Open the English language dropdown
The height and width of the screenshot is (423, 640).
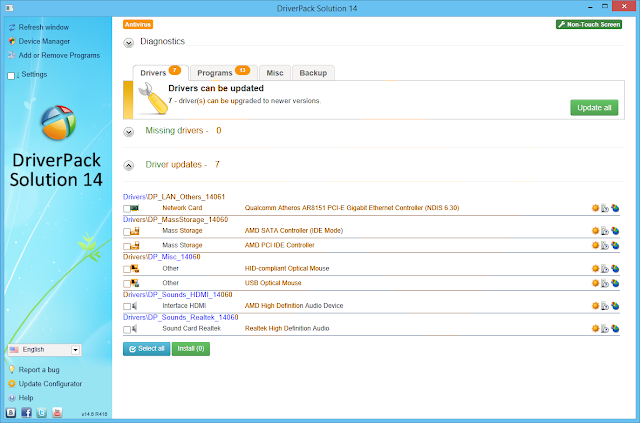44,350
